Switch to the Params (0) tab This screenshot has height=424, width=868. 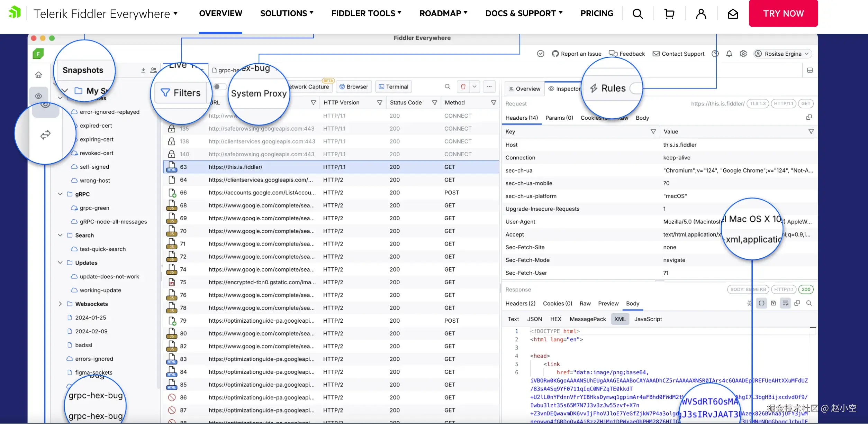click(x=559, y=118)
